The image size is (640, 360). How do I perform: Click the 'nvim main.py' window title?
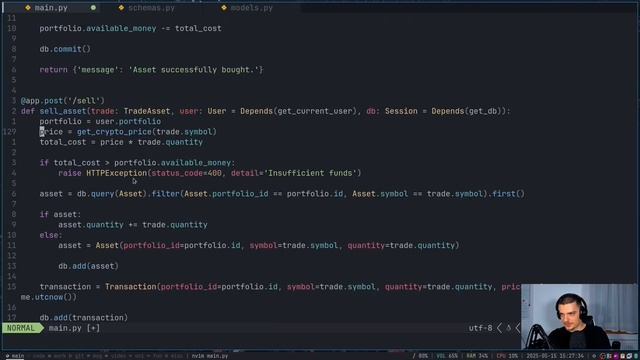(x=210, y=356)
